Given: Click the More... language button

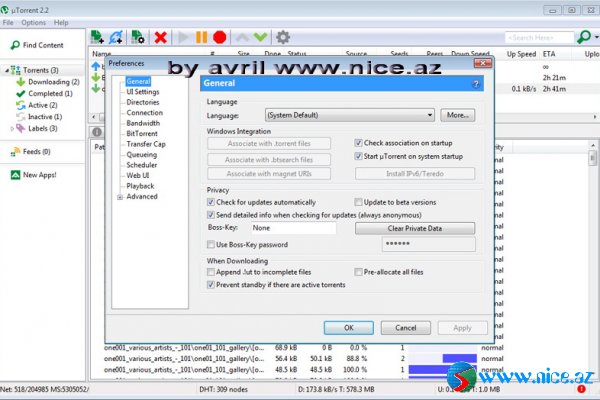Looking at the screenshot, I should tap(458, 115).
